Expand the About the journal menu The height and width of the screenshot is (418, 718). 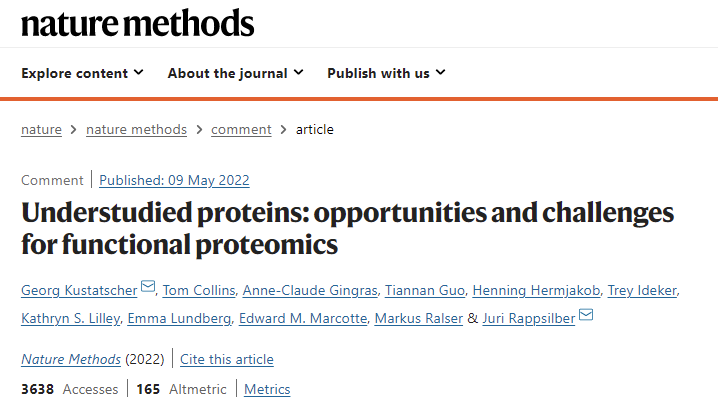click(235, 73)
